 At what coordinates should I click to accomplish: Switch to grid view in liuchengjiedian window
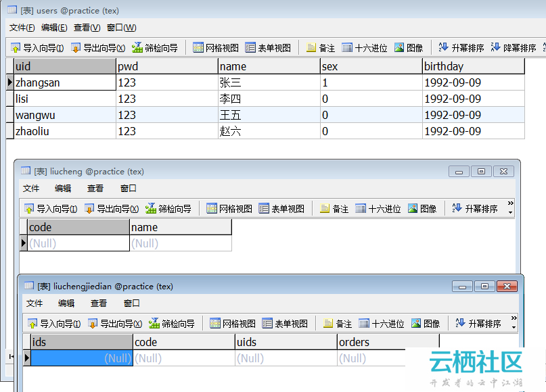click(232, 324)
